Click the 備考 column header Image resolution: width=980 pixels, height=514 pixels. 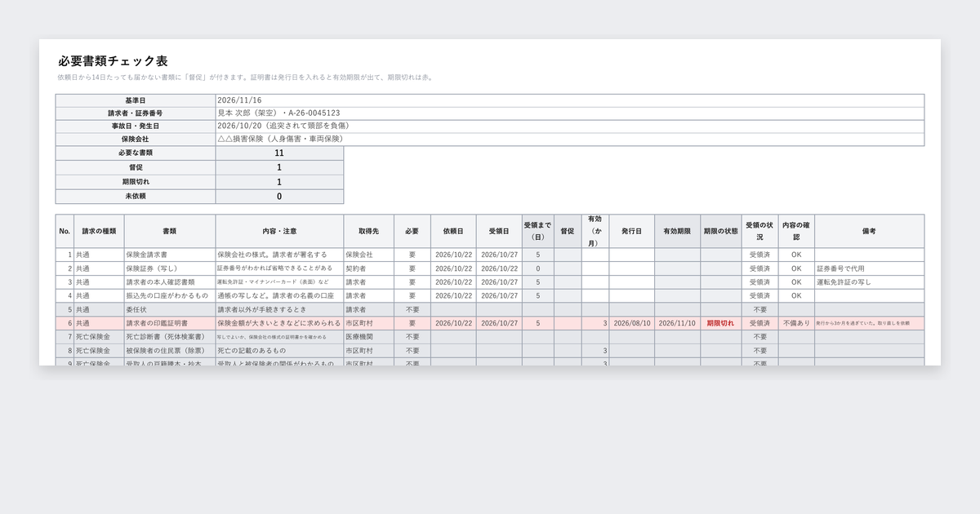[x=869, y=232]
